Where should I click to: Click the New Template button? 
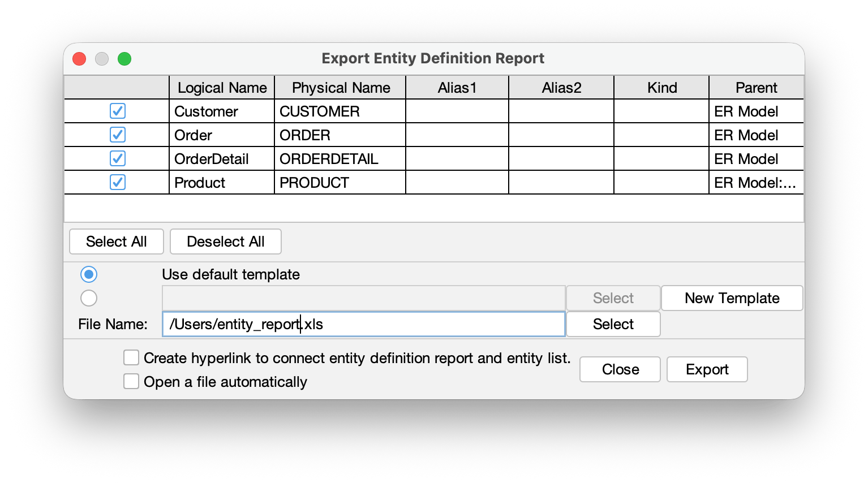tap(732, 298)
